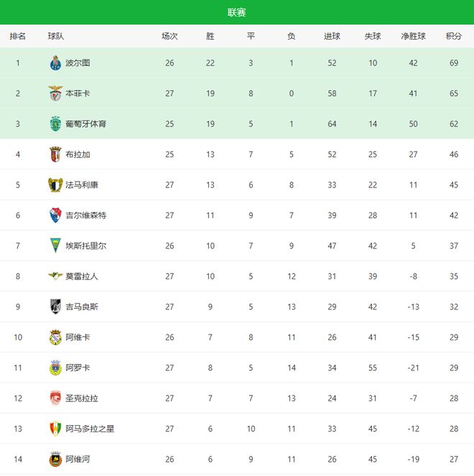Click the 波尔图 (Porto) team crest icon

pyautogui.click(x=55, y=63)
